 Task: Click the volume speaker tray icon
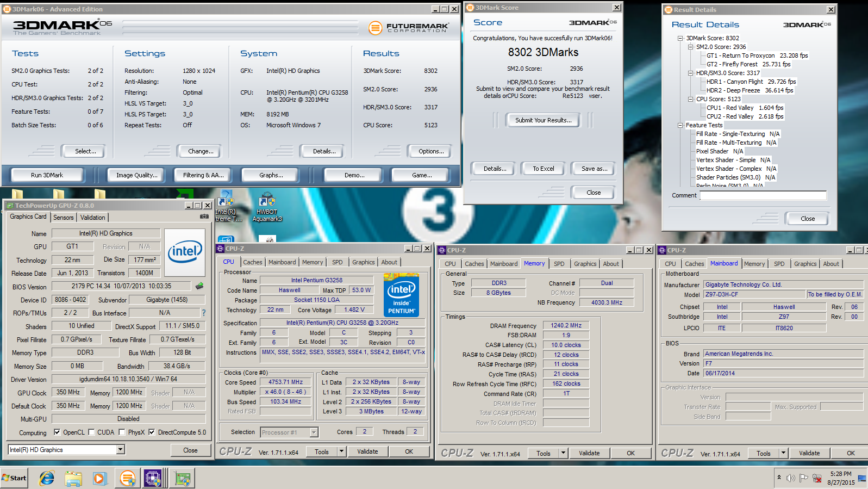(791, 478)
